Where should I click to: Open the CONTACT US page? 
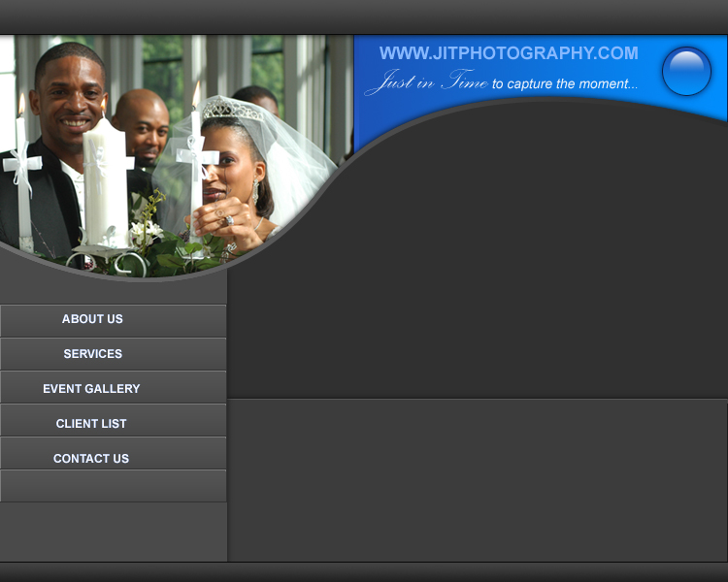coord(114,453)
